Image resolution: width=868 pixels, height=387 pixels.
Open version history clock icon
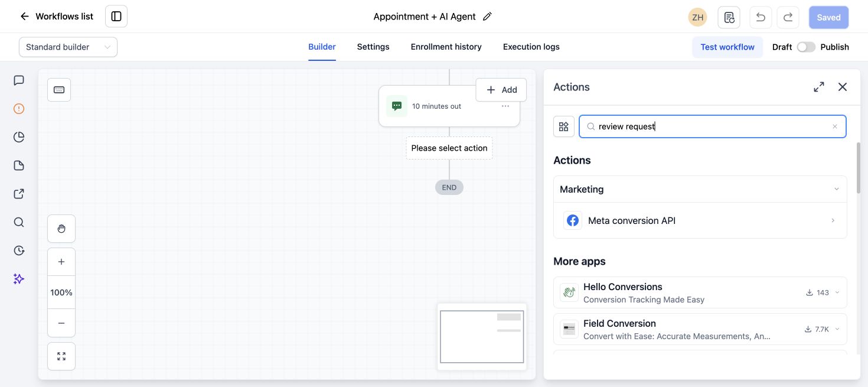19,251
